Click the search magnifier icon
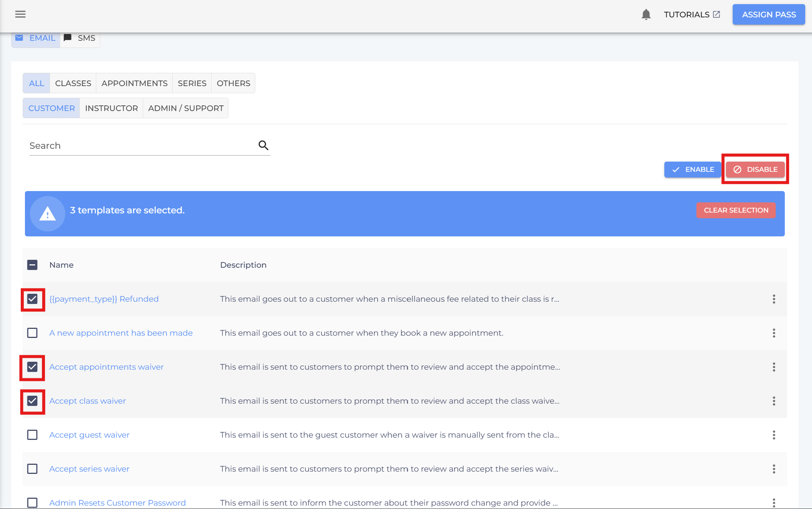The image size is (812, 509). tap(263, 145)
